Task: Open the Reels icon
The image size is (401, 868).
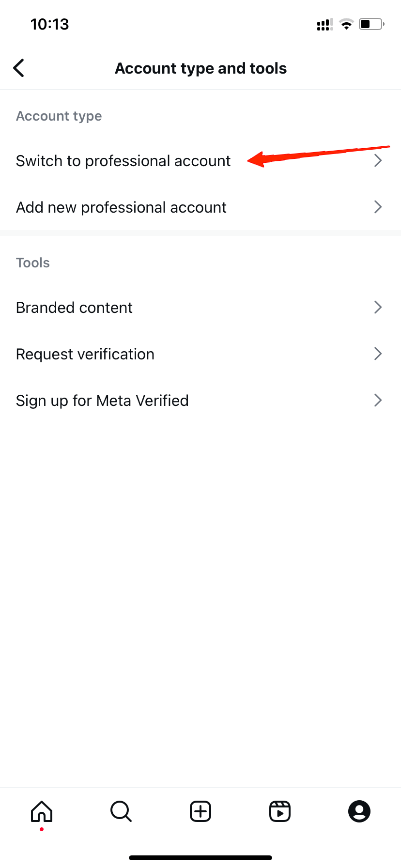Action: (279, 811)
